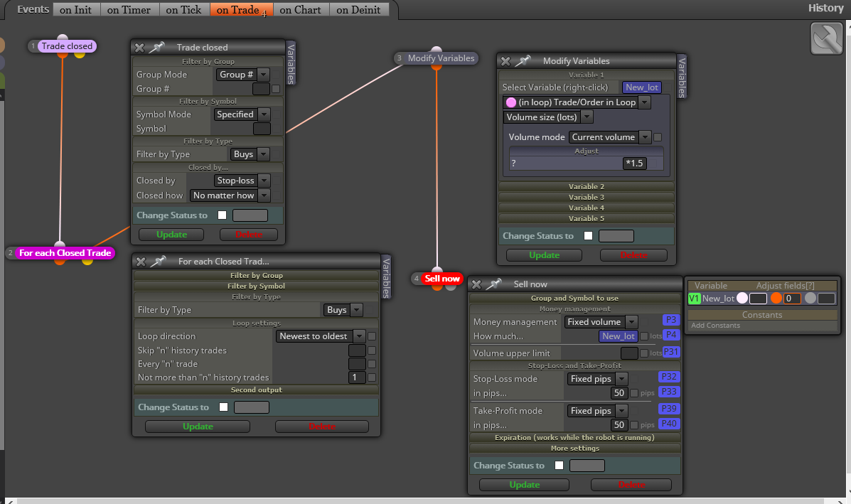Click pin icon on For each Closed Trade panel
The image size is (851, 504).
tap(158, 262)
